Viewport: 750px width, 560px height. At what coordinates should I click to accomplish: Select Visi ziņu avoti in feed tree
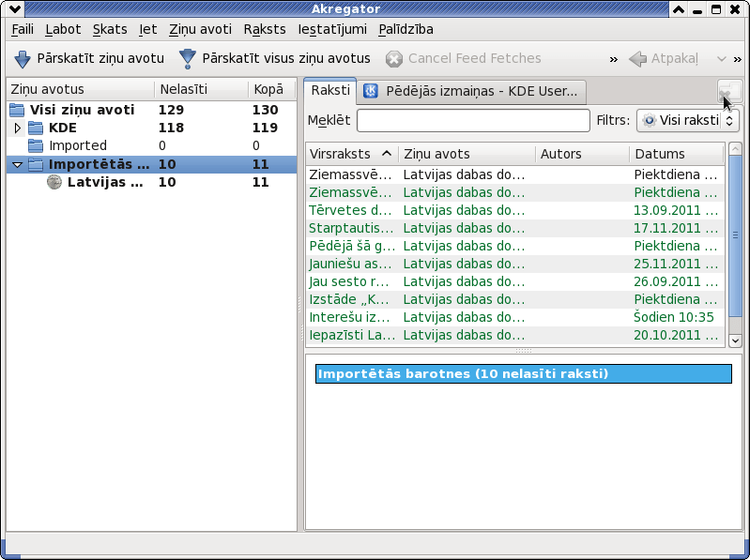(151, 110)
